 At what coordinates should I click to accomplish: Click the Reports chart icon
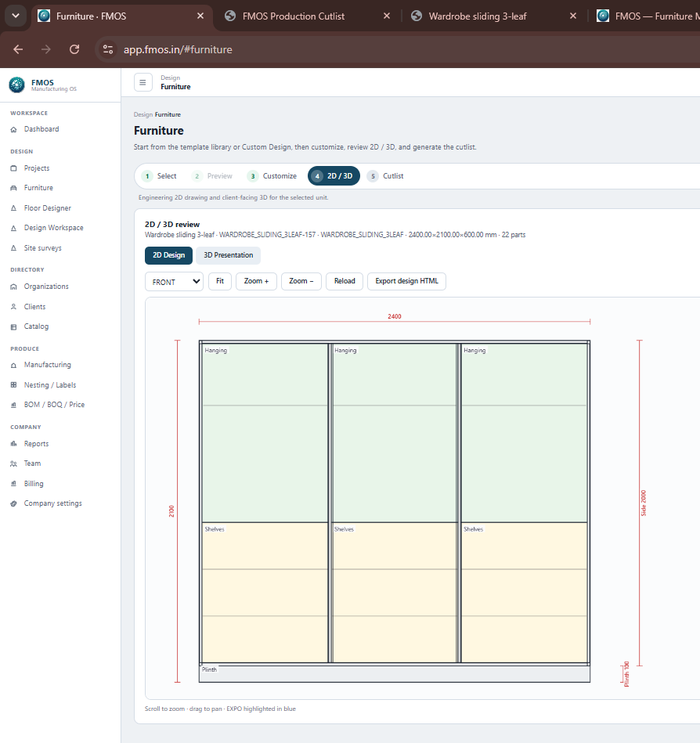point(14,444)
